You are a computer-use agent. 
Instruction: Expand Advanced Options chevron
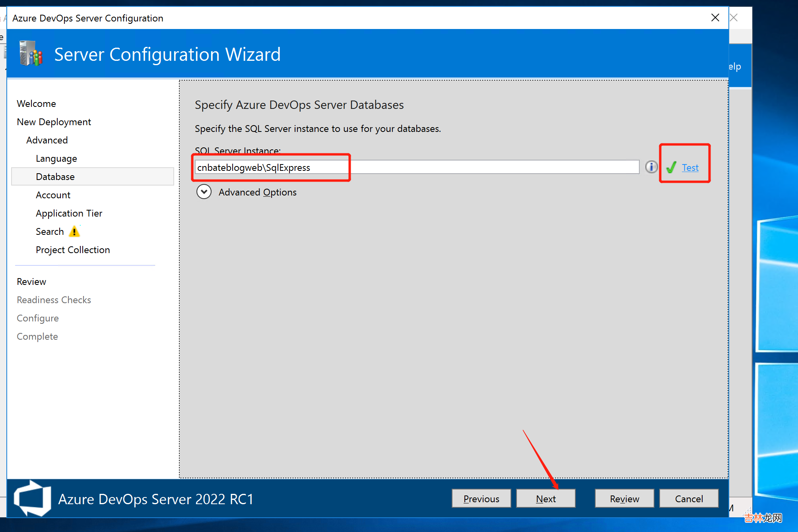click(204, 192)
